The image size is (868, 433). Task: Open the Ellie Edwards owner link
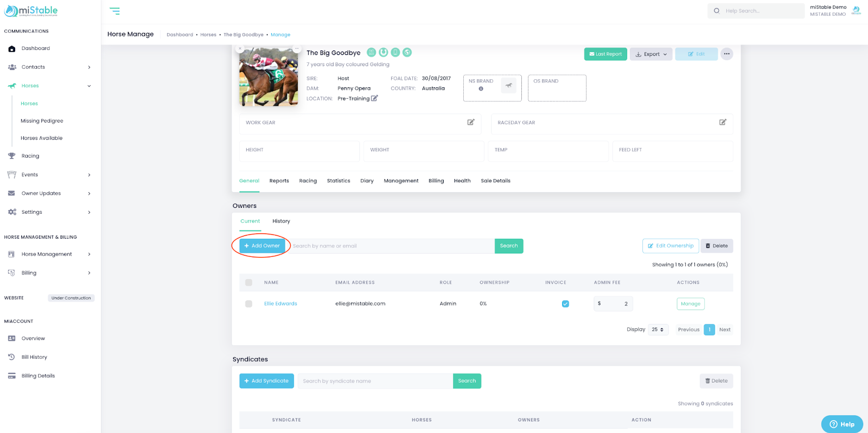(280, 304)
